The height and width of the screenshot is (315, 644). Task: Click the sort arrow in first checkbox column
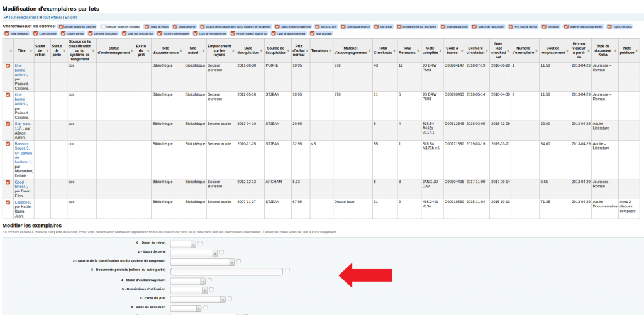(x=10, y=50)
